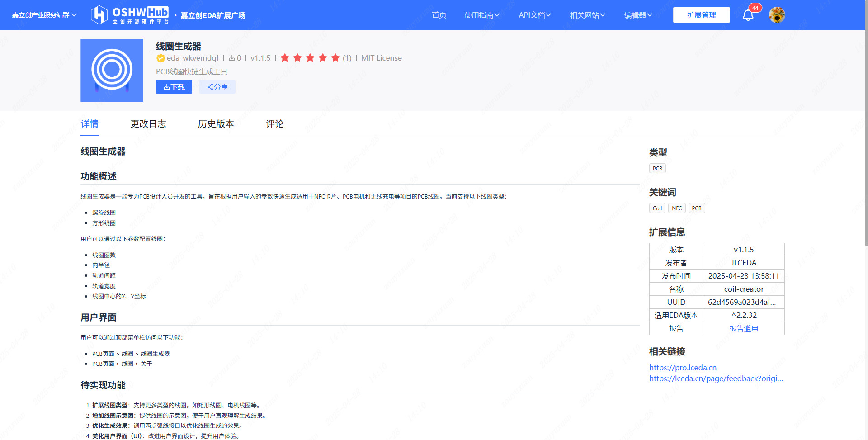Image resolution: width=868 pixels, height=440 pixels.
Task: Click the coil extension thumbnail icon
Action: (x=111, y=70)
